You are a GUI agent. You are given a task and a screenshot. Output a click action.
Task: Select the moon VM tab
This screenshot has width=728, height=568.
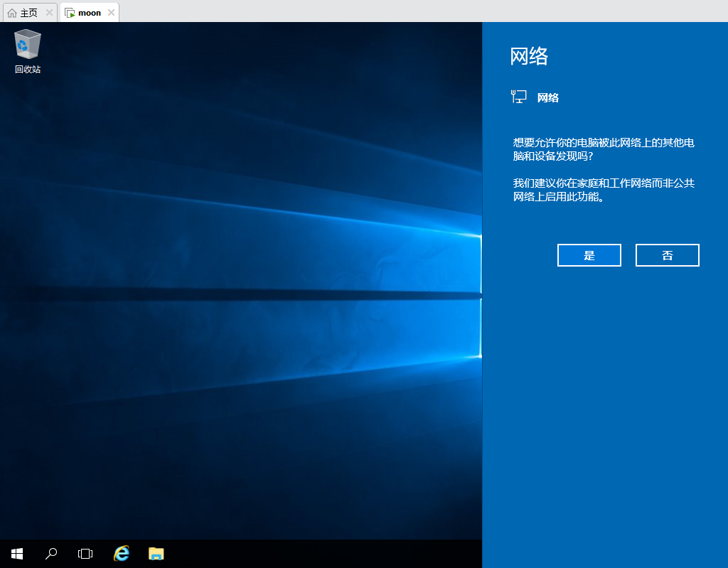pos(89,13)
